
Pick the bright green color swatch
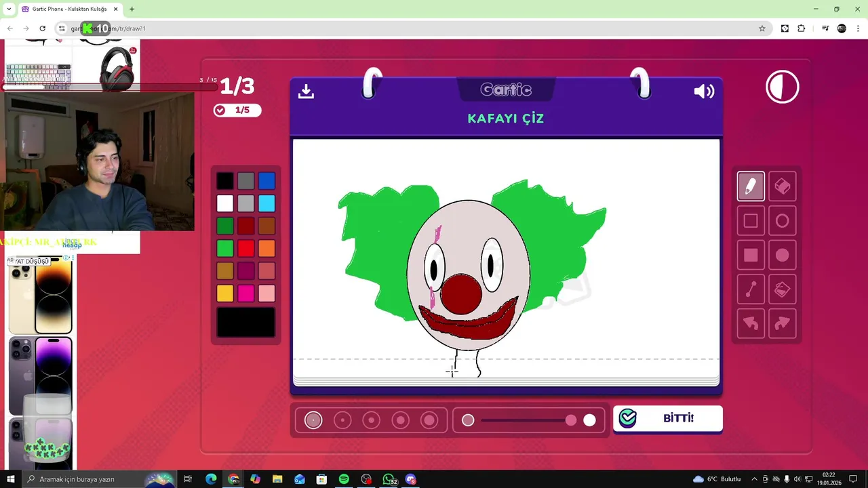click(225, 248)
